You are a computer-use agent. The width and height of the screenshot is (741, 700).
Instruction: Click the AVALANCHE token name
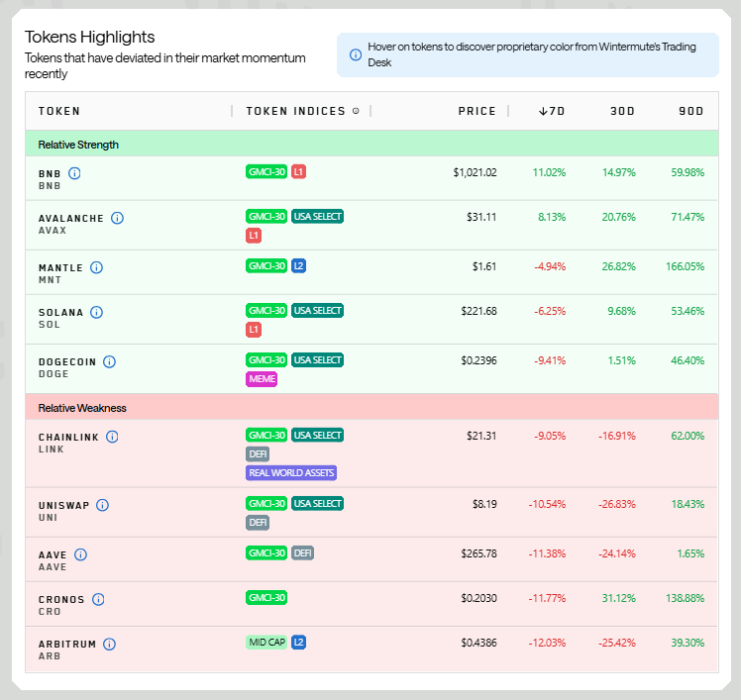(x=71, y=218)
